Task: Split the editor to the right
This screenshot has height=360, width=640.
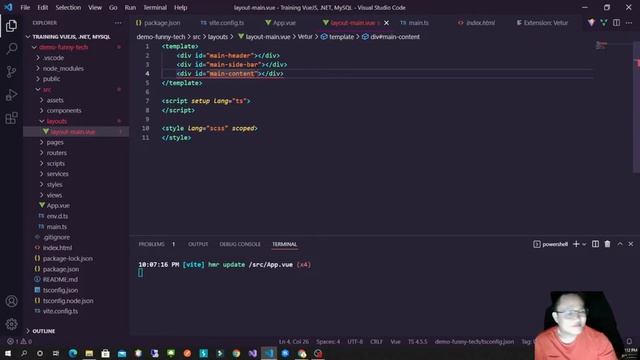Action: (616, 23)
